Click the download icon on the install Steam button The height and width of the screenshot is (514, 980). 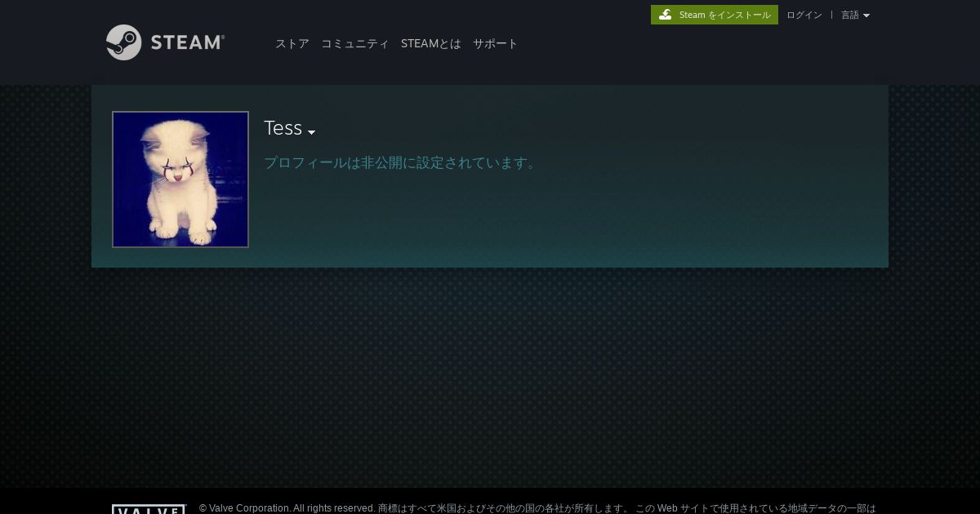point(666,15)
